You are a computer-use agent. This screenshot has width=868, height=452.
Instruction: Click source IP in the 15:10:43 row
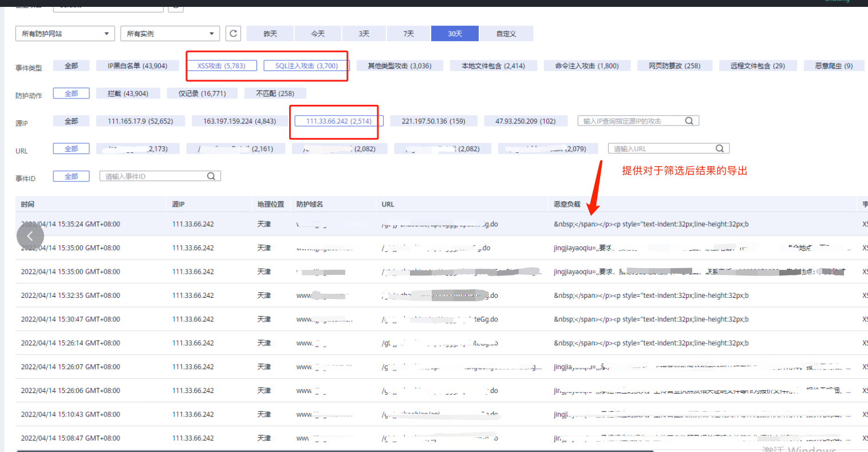click(193, 414)
